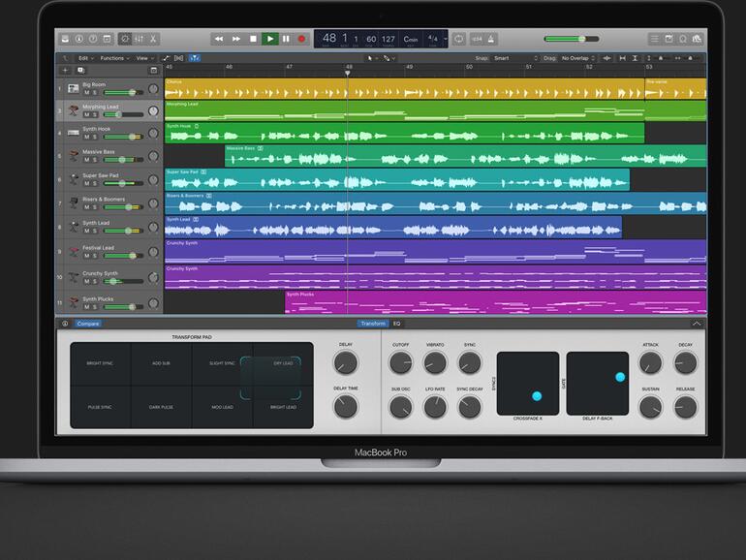
Task: Click the Rewind transport button
Action: pyautogui.click(x=219, y=39)
